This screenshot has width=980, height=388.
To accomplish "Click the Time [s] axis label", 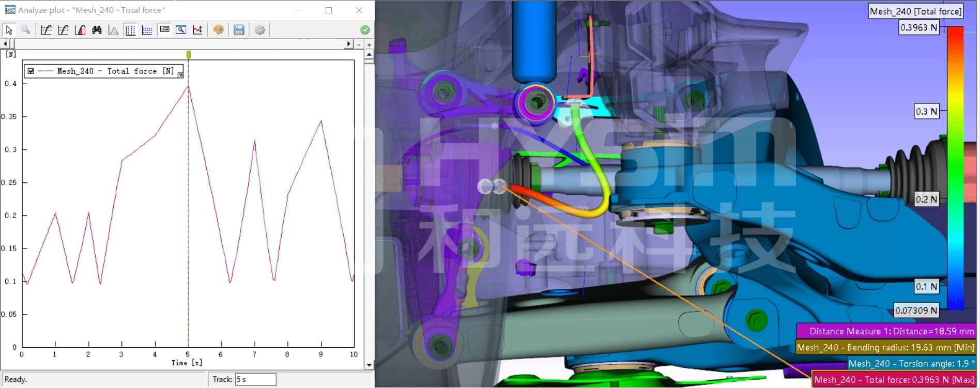I will [187, 363].
